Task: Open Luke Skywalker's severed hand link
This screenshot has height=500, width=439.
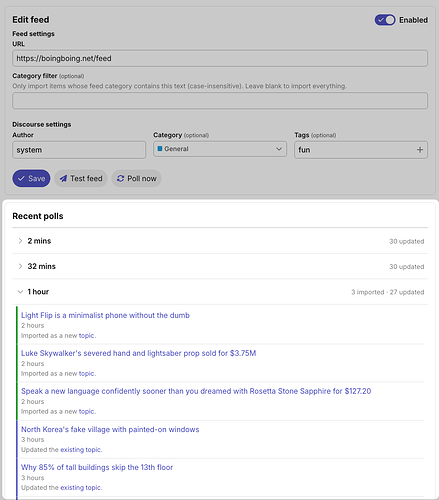Action: (139, 353)
